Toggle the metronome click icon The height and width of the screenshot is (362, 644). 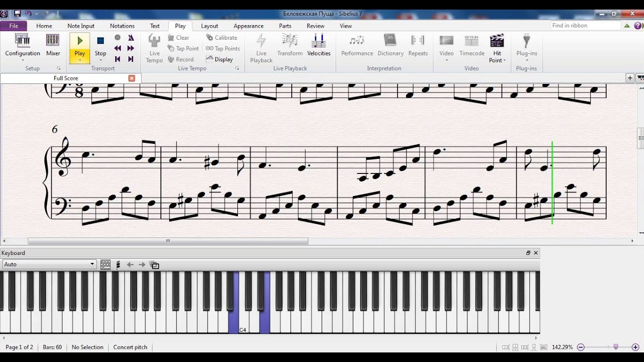tap(131, 38)
